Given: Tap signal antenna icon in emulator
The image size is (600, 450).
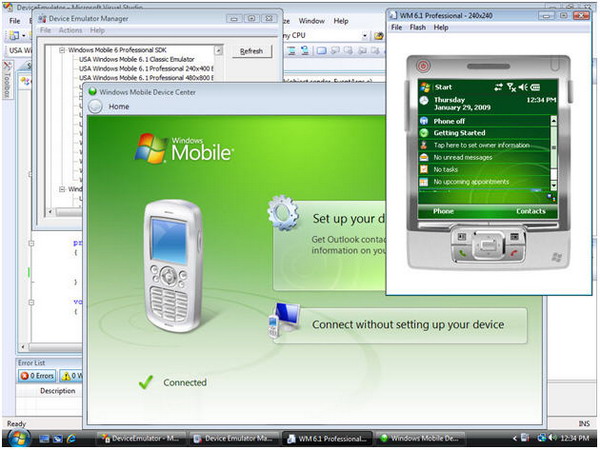Looking at the screenshot, I should point(511,87).
